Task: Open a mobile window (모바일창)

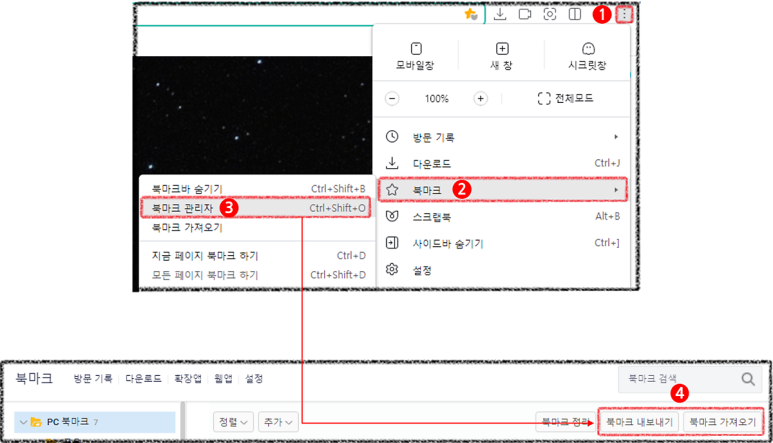Action: click(416, 56)
